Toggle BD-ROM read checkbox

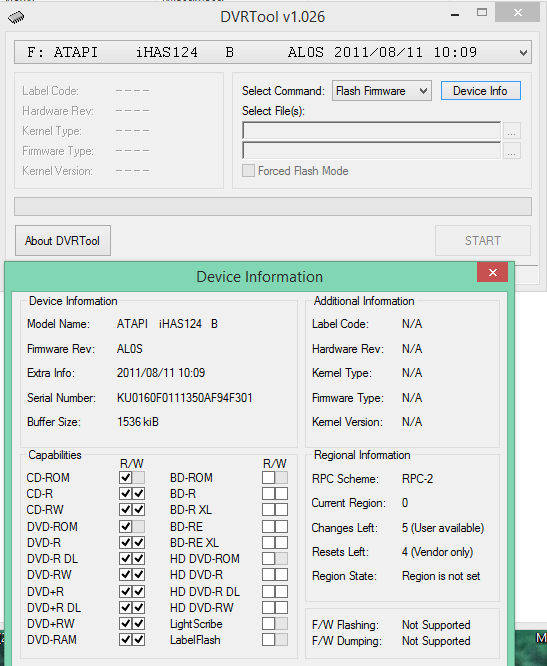268,477
